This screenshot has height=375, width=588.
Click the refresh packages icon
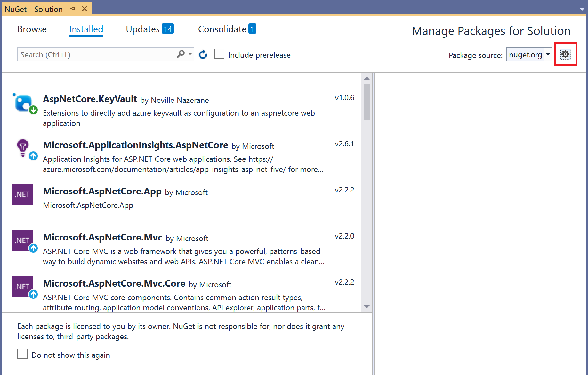click(203, 55)
